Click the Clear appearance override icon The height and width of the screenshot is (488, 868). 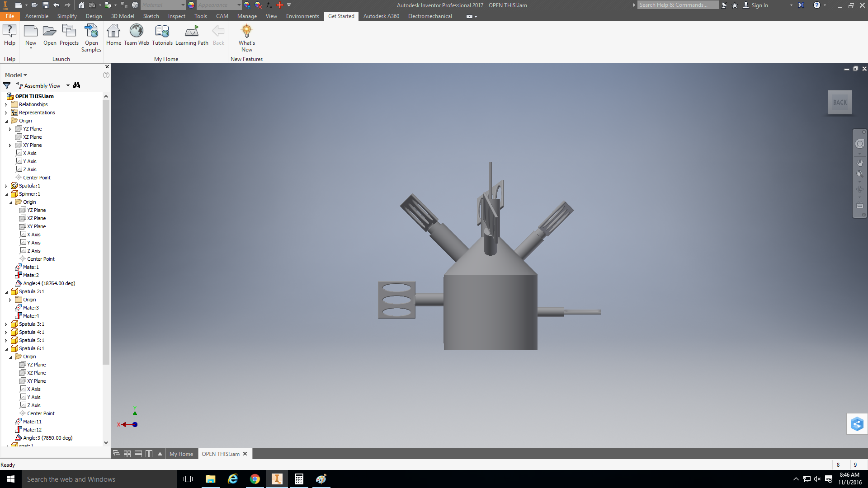(x=258, y=5)
